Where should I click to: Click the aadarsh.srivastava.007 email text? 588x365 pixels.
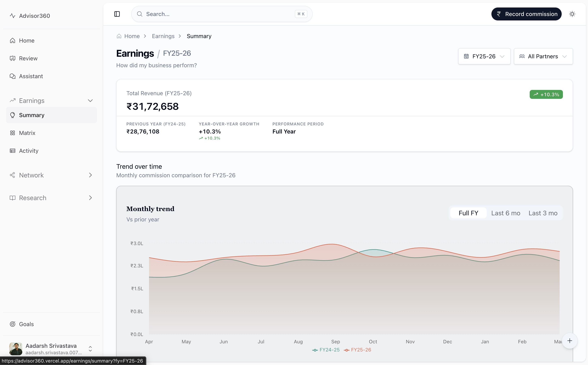click(54, 353)
